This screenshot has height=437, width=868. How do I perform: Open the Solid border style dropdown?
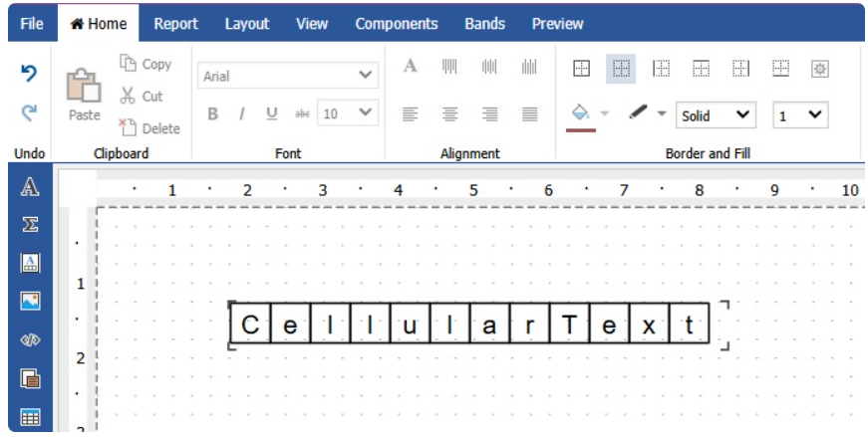coord(716,115)
